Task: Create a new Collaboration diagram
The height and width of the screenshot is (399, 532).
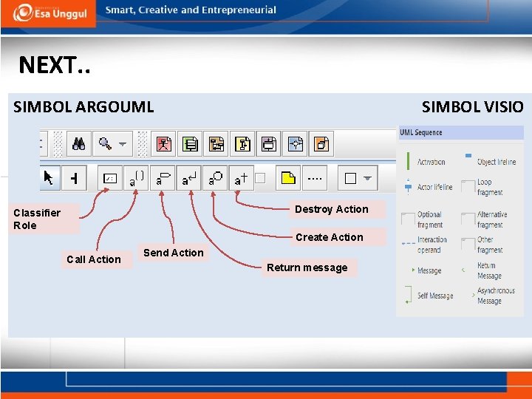Action: 242,144
